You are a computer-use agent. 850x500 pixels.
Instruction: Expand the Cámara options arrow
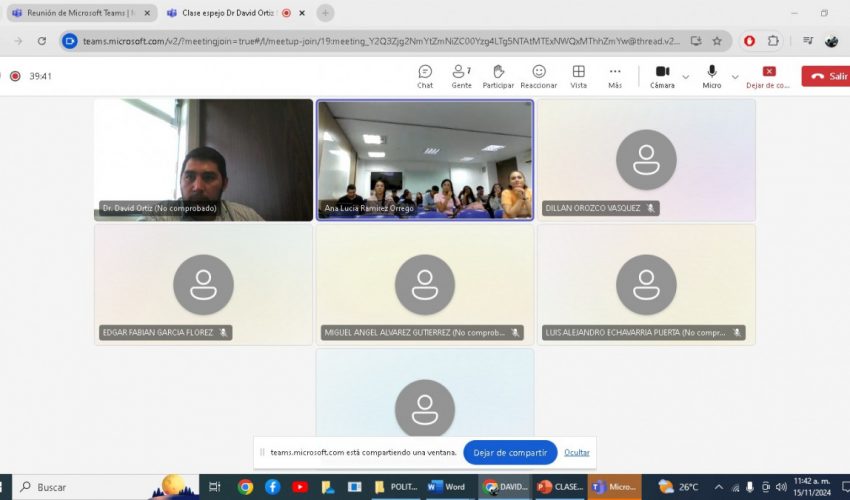(685, 77)
